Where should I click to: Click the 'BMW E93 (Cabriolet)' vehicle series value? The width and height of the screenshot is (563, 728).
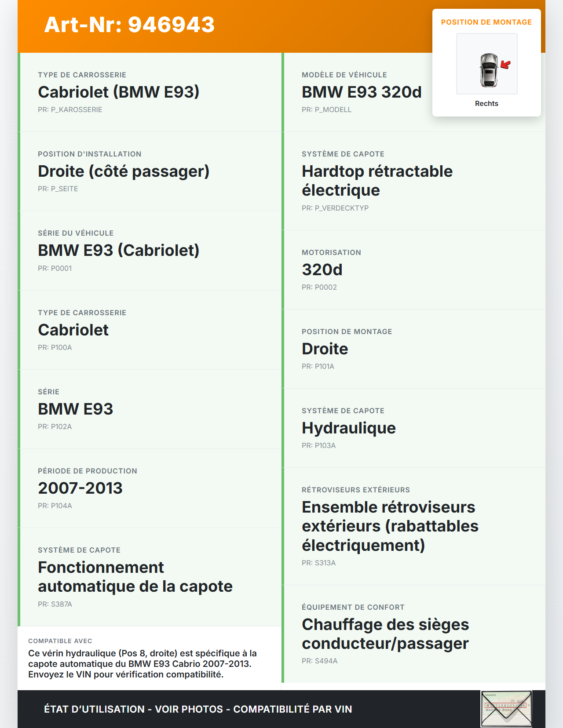click(119, 250)
